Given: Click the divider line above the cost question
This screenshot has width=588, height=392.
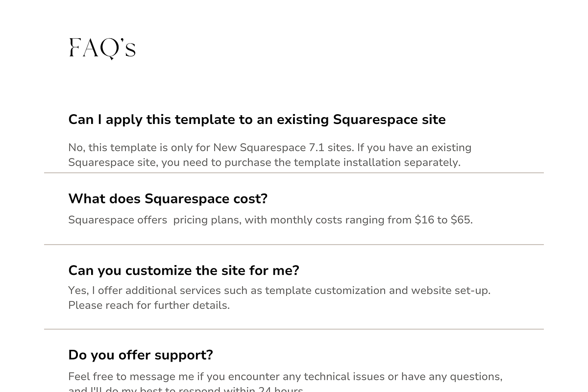Looking at the screenshot, I should point(294,173).
